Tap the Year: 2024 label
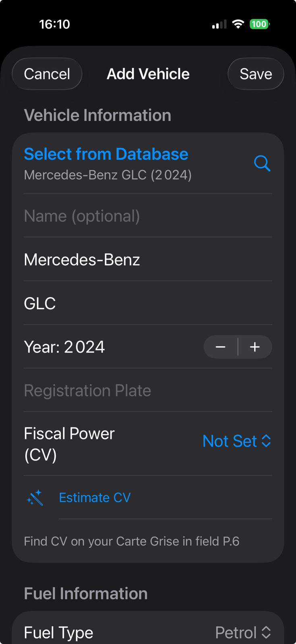296x644 pixels. [64, 347]
